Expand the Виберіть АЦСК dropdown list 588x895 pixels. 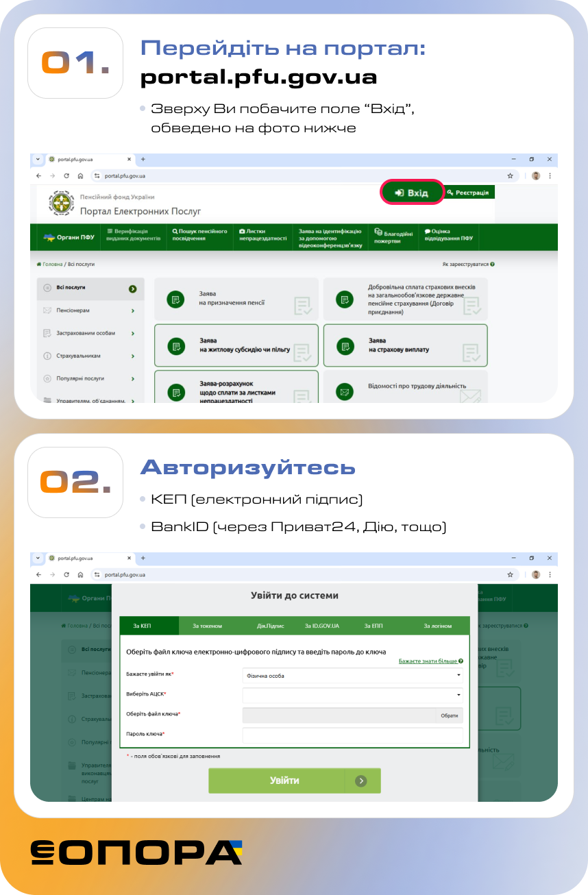352,695
